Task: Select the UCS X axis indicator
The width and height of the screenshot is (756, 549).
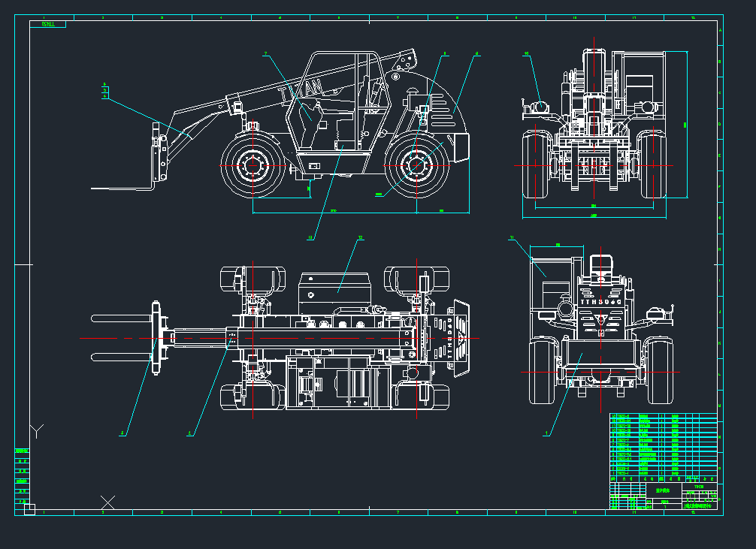Action: pyautogui.click(x=108, y=502)
